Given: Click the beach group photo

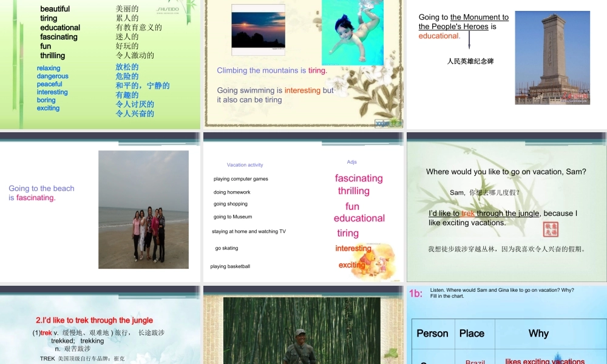Looking at the screenshot, I should 143,210.
